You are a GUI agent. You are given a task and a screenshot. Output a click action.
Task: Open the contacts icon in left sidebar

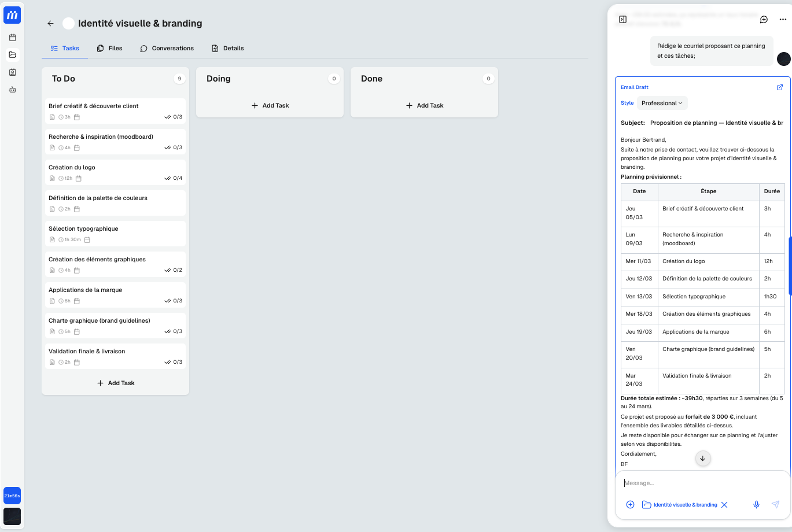tap(13, 72)
